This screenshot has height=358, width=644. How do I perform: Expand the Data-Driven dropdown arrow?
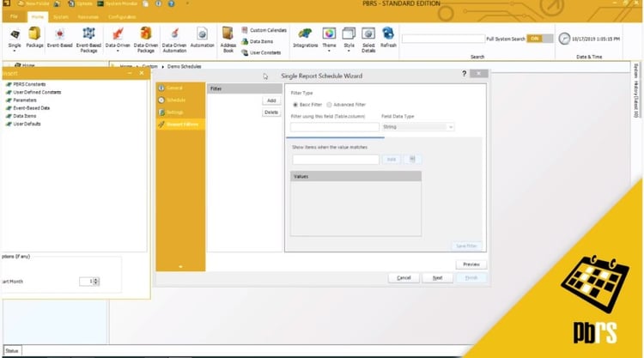118,51
